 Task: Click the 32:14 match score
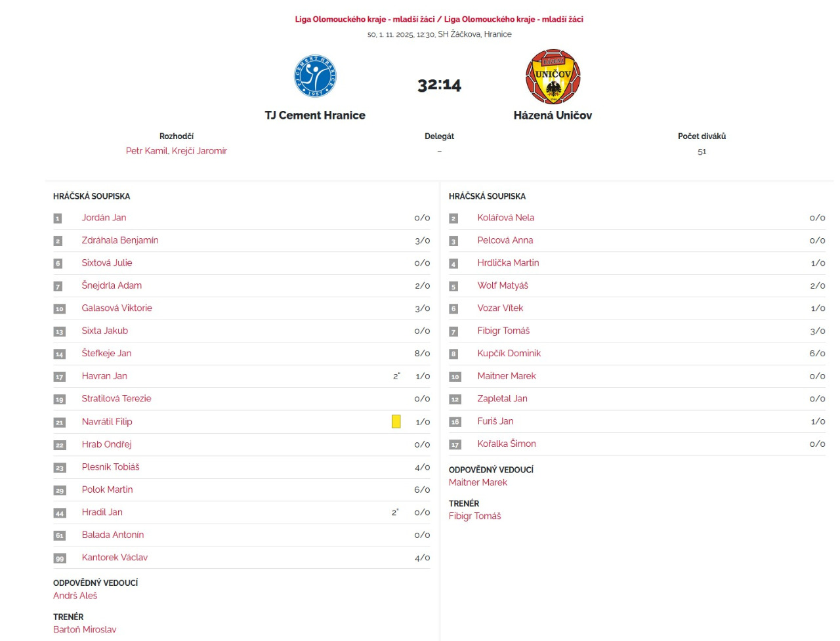click(439, 85)
